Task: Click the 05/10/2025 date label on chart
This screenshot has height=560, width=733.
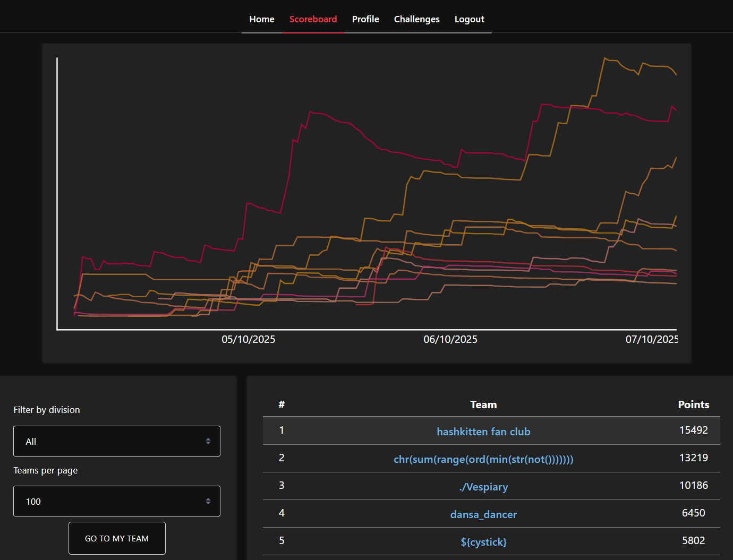Action: pyautogui.click(x=248, y=339)
